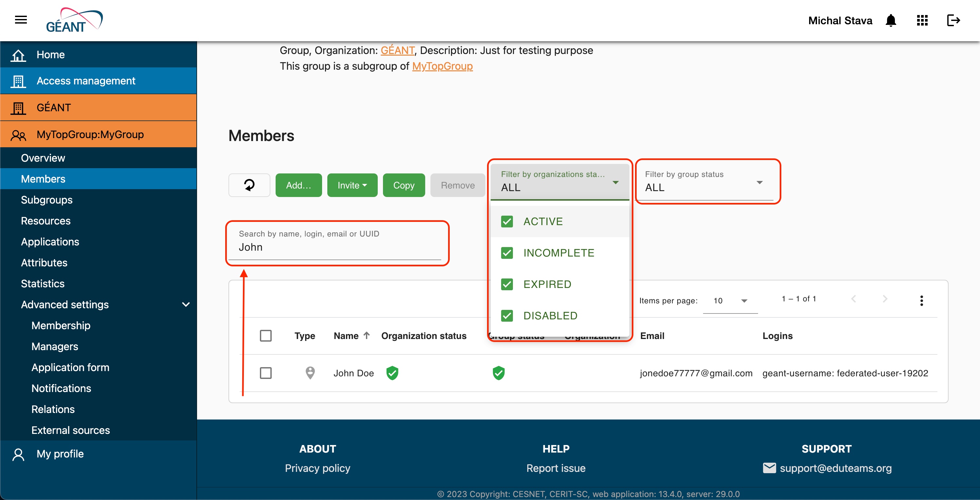
Task: Click the Name column sort arrow
Action: tap(366, 335)
